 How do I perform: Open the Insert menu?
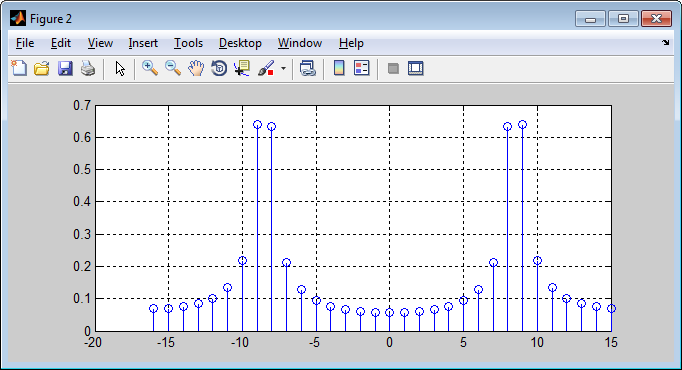click(143, 43)
